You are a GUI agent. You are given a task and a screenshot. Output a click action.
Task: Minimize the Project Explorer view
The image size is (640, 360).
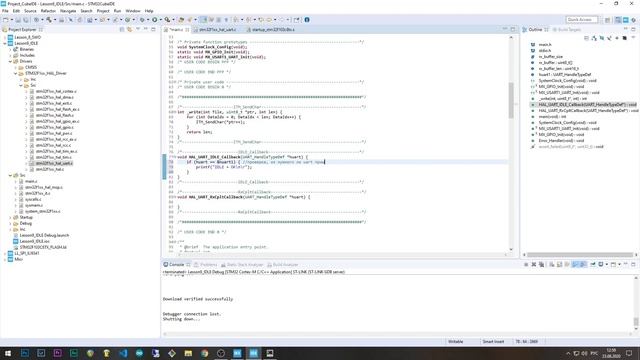(146, 29)
